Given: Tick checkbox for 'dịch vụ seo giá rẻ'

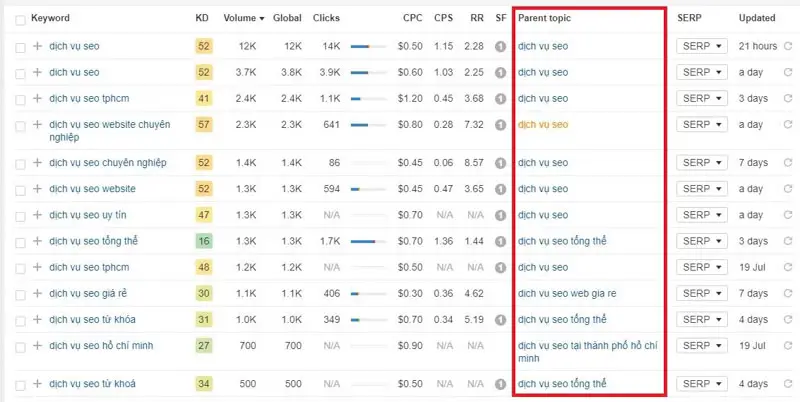Looking at the screenshot, I should coord(20,295).
